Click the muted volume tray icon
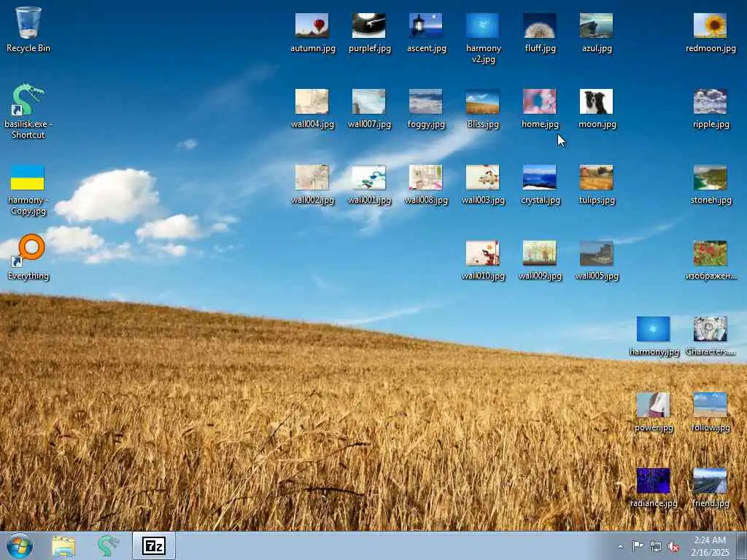Viewport: 747px width, 560px height. point(673,547)
